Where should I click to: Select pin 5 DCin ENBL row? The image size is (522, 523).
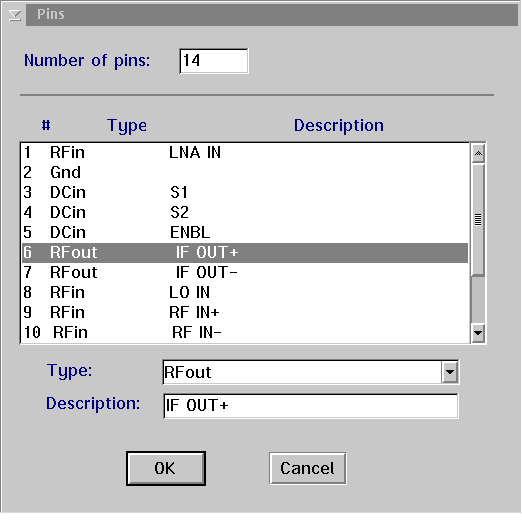click(x=245, y=233)
